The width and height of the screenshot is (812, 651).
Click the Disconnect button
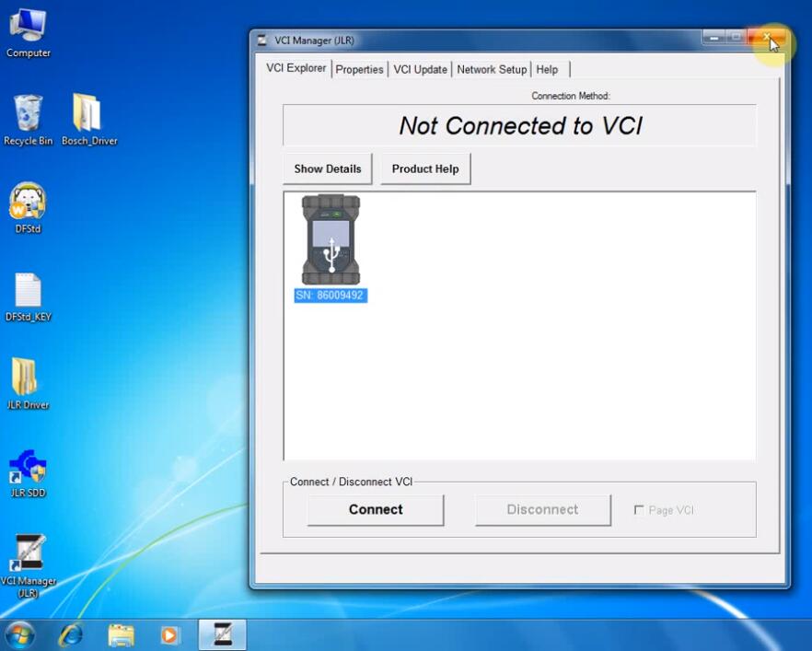(543, 509)
